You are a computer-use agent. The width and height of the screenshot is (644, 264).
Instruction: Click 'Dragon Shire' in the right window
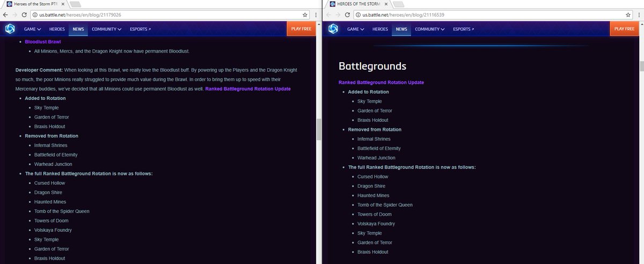tap(371, 186)
